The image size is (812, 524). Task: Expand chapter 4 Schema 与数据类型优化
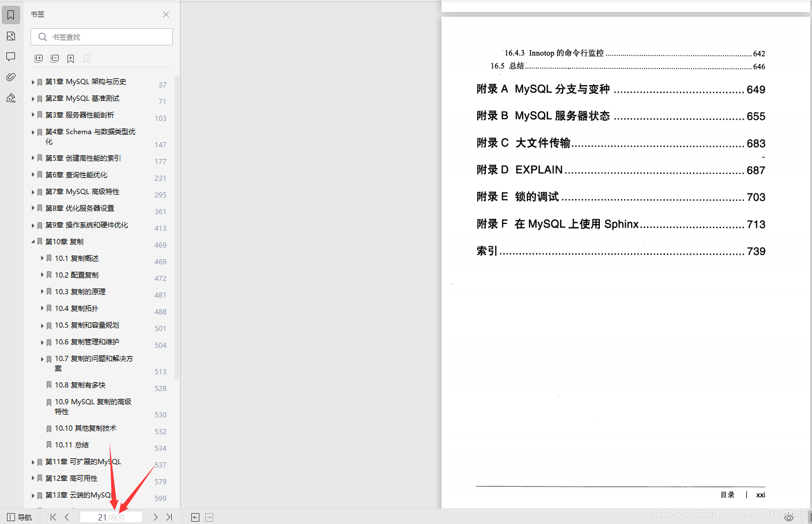(33, 132)
